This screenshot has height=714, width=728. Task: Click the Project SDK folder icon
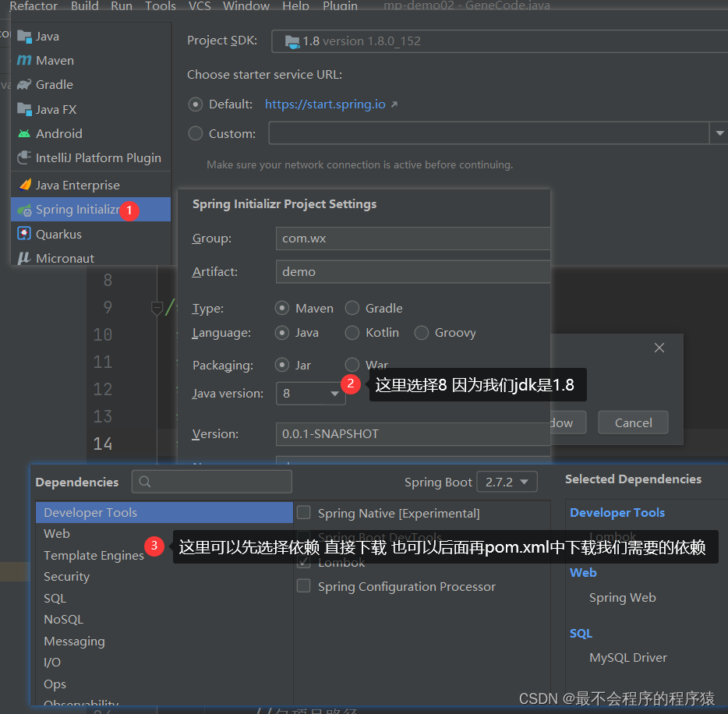pos(292,42)
